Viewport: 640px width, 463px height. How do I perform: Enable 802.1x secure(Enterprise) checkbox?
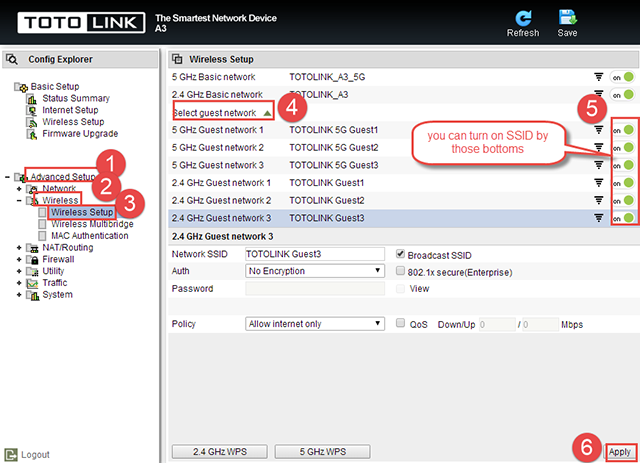point(400,271)
